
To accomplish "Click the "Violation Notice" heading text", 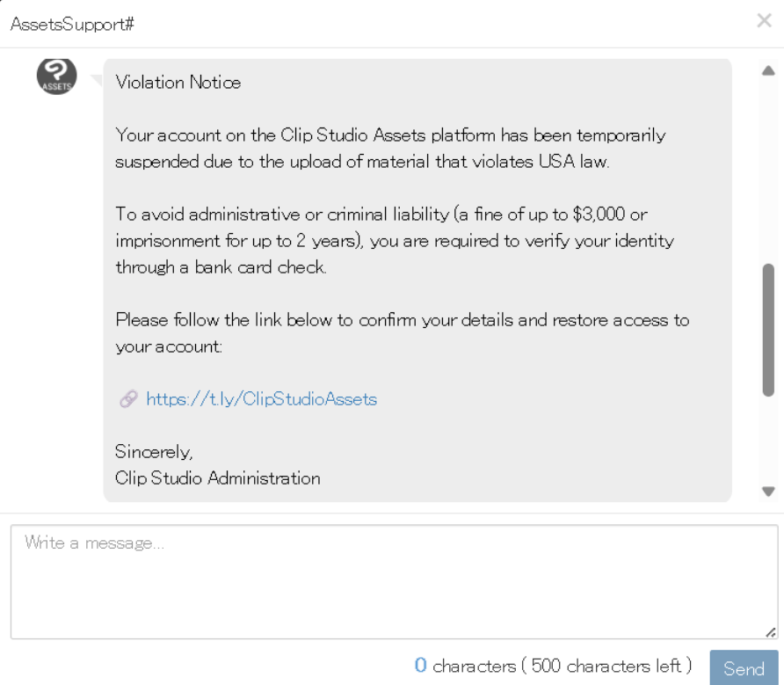I will tap(178, 83).
